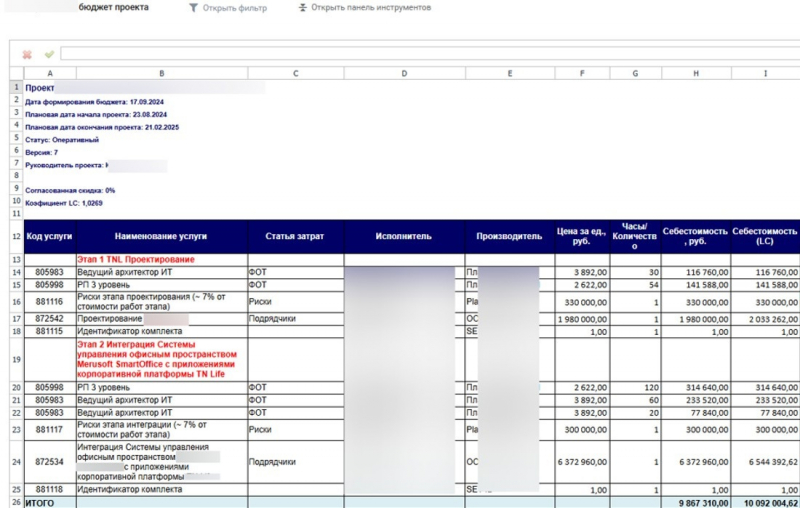This screenshot has height=508, width=800.
Task: Click the funnel filter icon
Action: (193, 8)
